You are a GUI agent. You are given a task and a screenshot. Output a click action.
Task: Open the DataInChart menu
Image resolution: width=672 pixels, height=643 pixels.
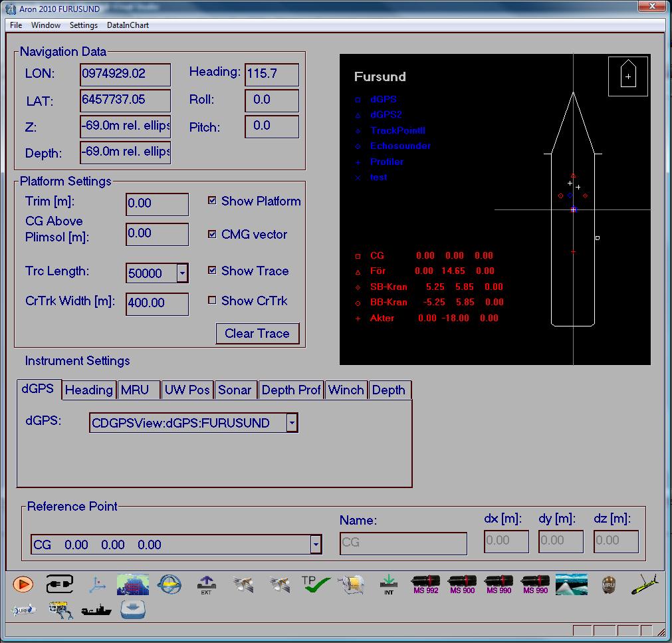(x=128, y=25)
